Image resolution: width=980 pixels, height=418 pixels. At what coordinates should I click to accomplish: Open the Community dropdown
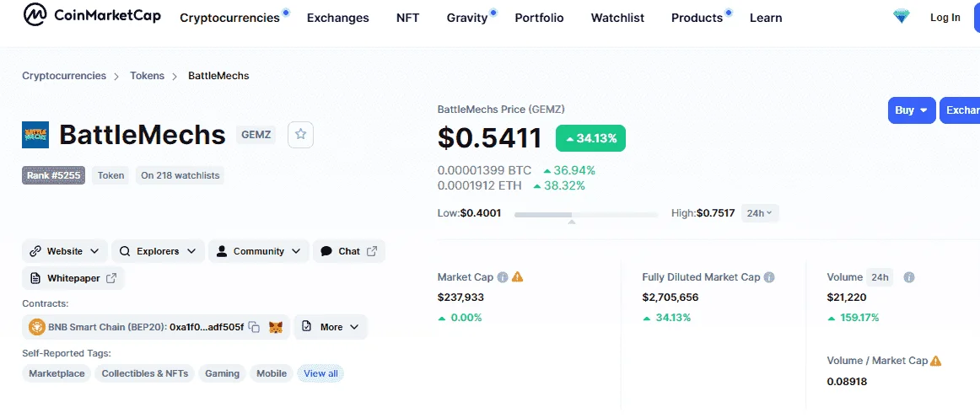259,251
